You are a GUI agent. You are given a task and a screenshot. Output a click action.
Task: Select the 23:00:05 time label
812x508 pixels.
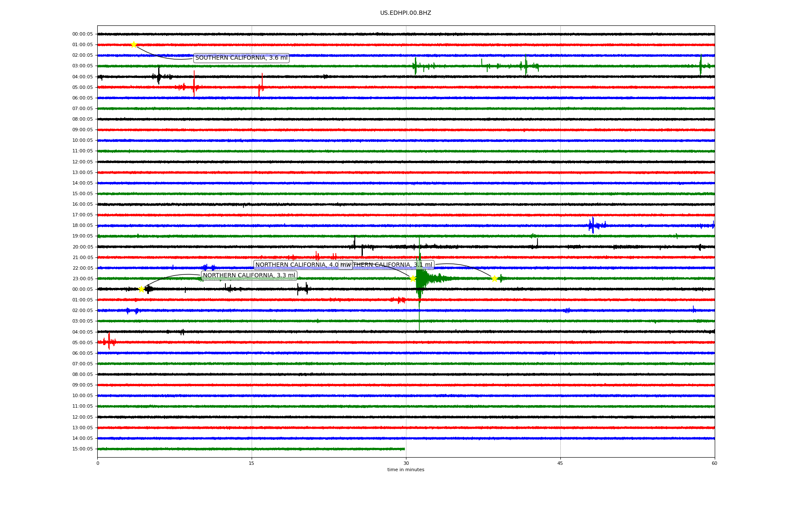click(x=82, y=279)
